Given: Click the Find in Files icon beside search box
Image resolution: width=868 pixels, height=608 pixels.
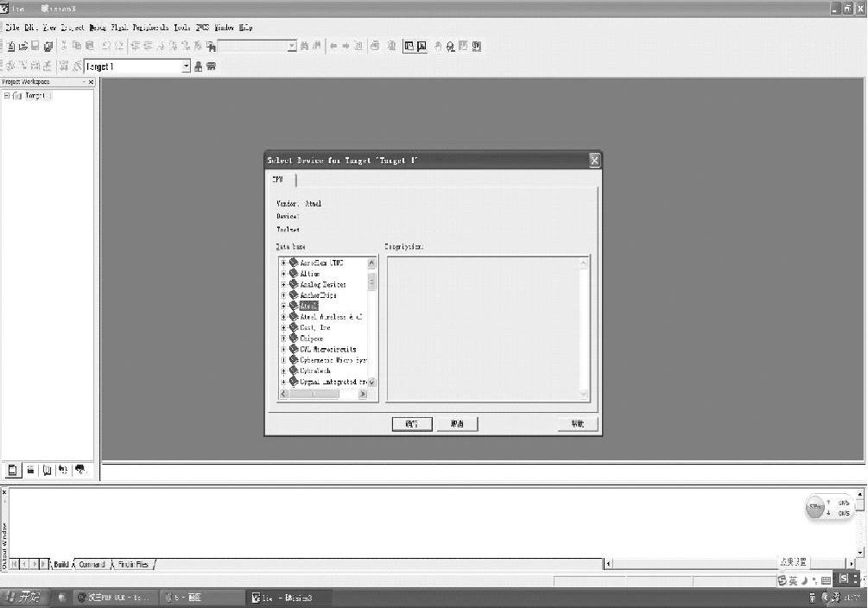Looking at the screenshot, I should (x=211, y=47).
